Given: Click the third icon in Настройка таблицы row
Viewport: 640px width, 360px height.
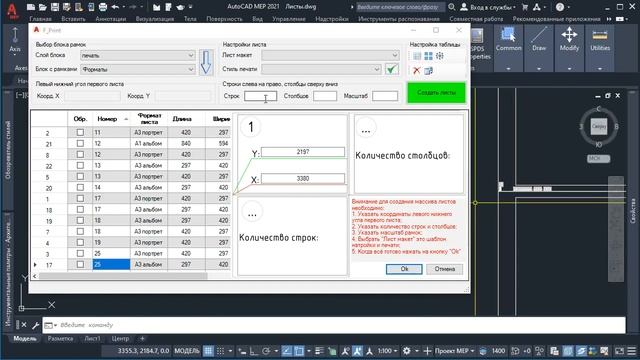Looking at the screenshot, I should pos(440,56).
